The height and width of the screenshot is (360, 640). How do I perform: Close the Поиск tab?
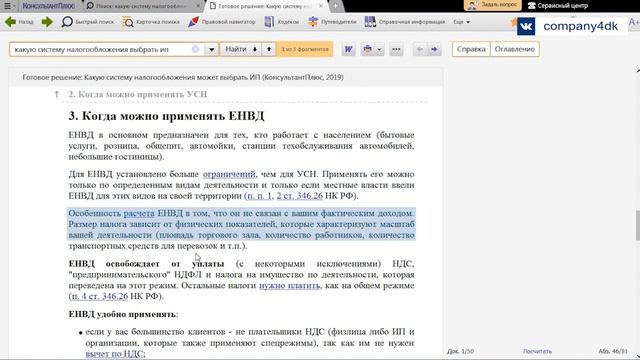click(198, 6)
